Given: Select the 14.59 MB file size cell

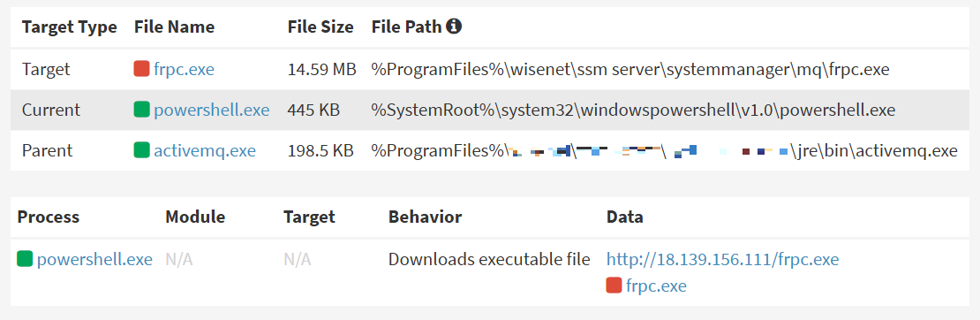Looking at the screenshot, I should [x=322, y=69].
